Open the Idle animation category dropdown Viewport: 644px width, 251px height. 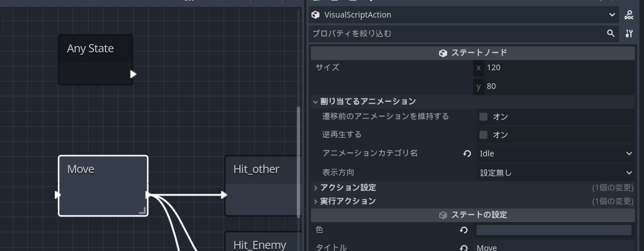[555, 154]
